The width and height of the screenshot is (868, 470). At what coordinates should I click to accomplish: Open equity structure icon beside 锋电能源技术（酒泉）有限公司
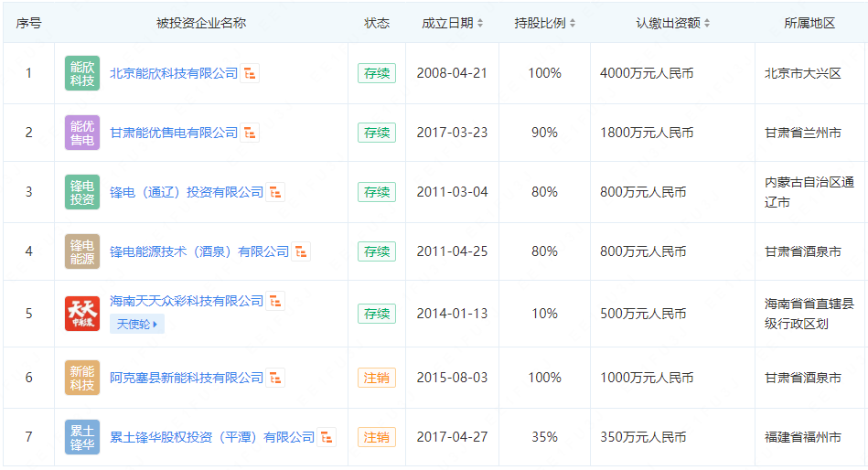click(301, 251)
